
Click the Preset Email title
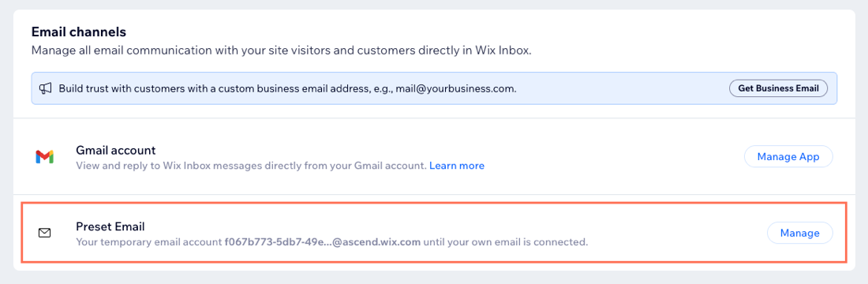110,226
